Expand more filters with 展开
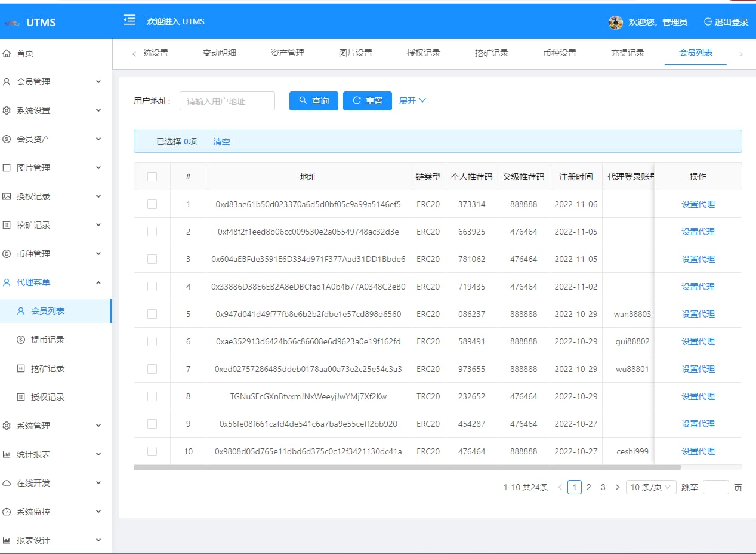756x554 pixels. (412, 101)
